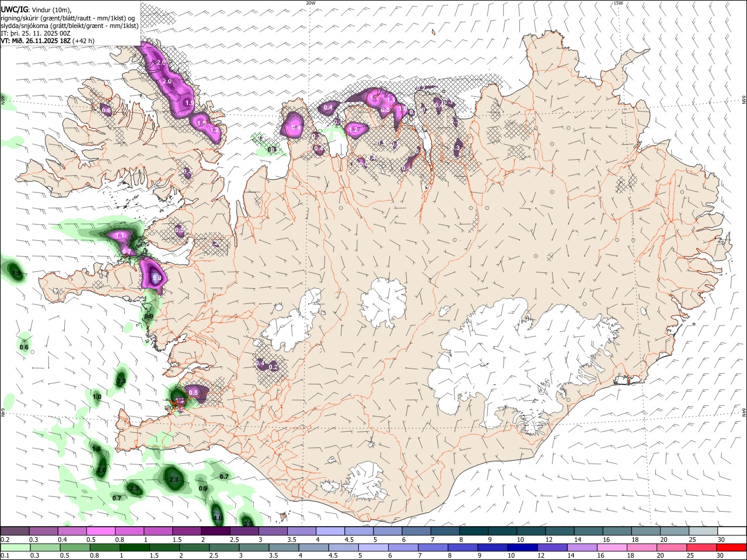Click the 4.0 rain value in the green cell
The image size is (747, 560).
(218, 518)
